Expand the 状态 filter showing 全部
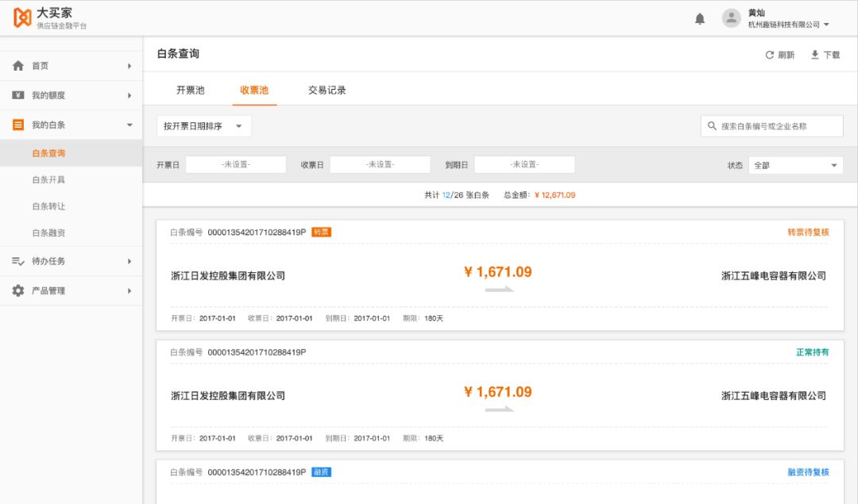The image size is (858, 504). point(797,164)
